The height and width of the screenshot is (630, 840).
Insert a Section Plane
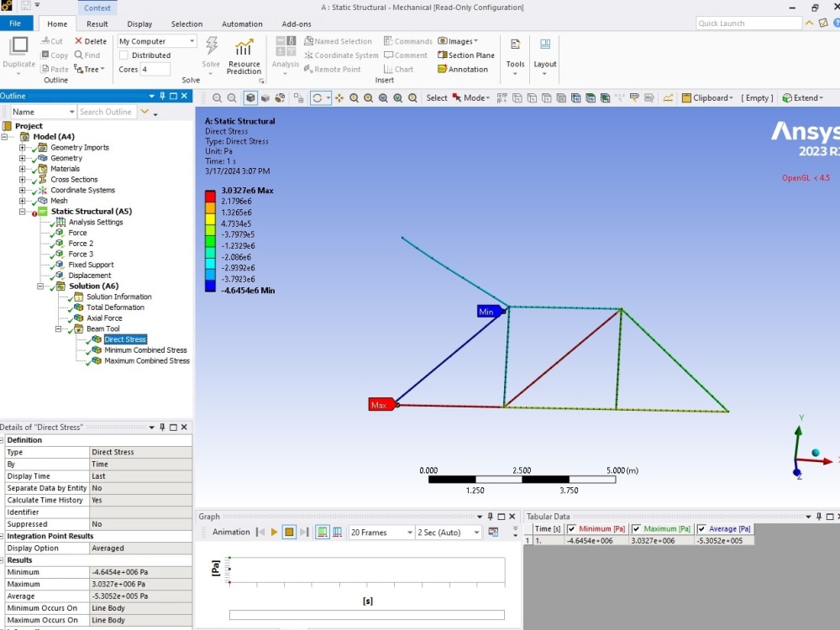click(466, 55)
